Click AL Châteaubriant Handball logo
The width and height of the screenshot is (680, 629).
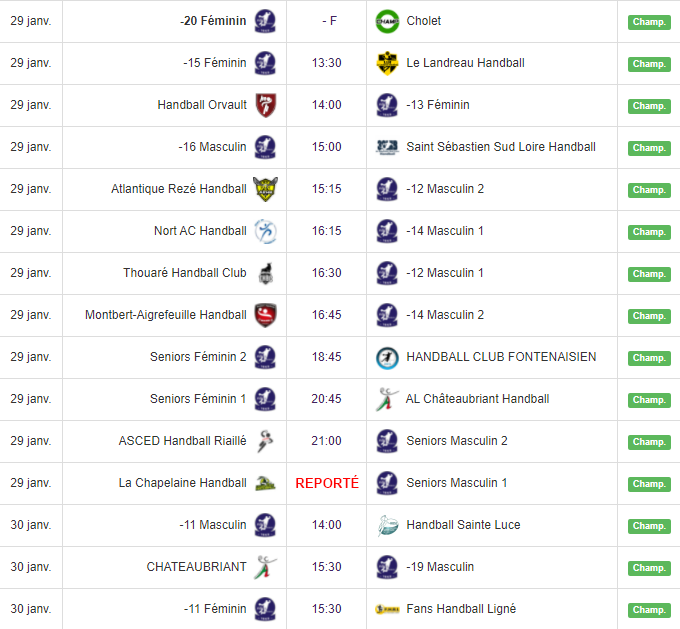(x=387, y=399)
